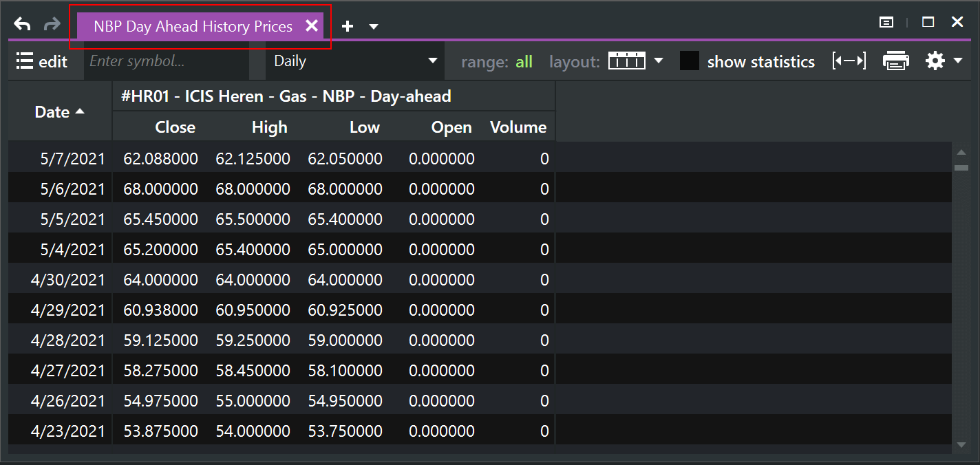Open the Daily interval dropdown
This screenshot has width=980, height=465.
pos(355,61)
